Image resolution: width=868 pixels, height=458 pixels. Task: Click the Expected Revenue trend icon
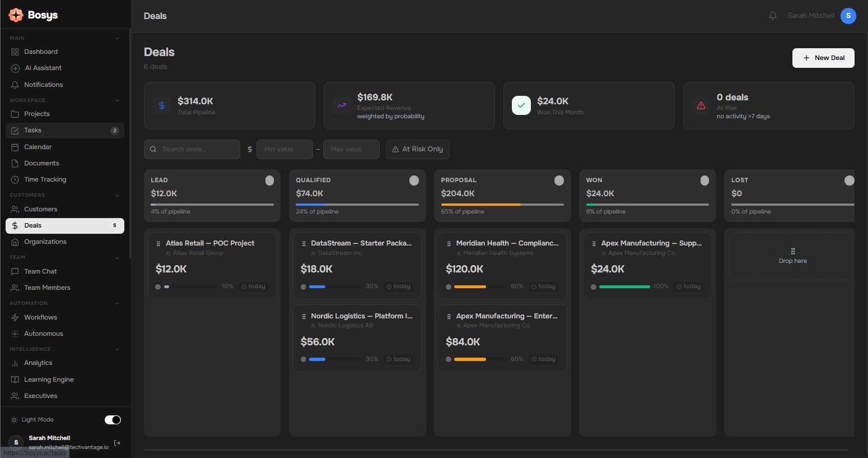[x=342, y=105]
